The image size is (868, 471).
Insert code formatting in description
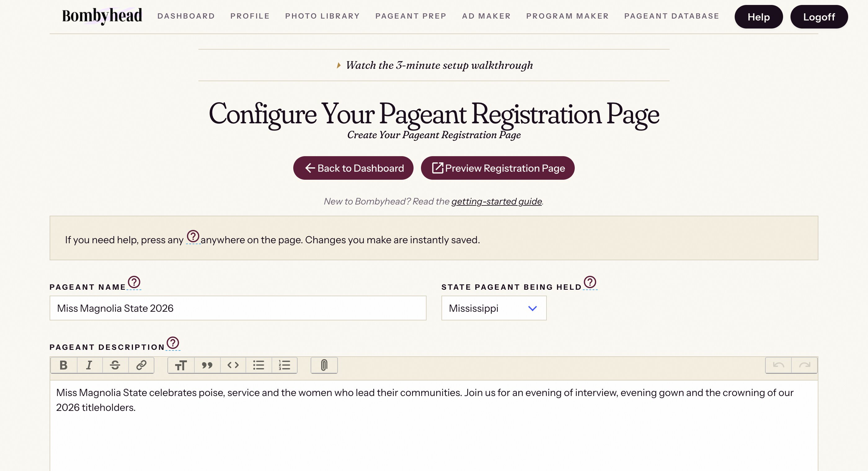[233, 365]
